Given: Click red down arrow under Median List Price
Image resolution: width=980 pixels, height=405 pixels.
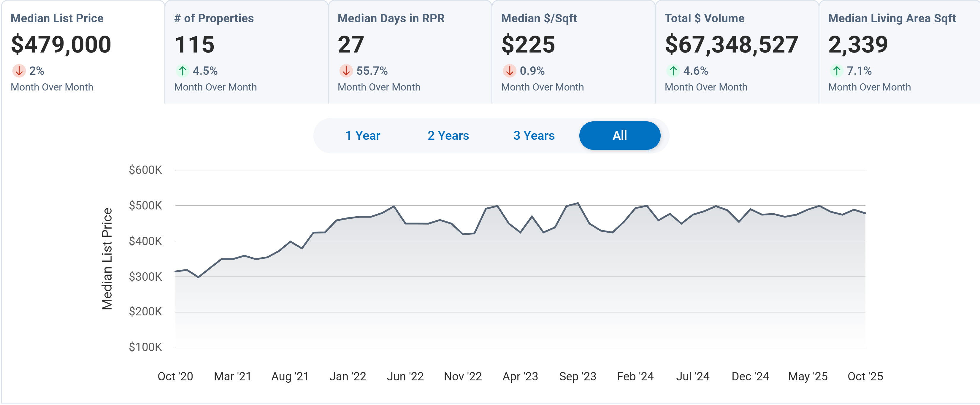Looking at the screenshot, I should (19, 71).
